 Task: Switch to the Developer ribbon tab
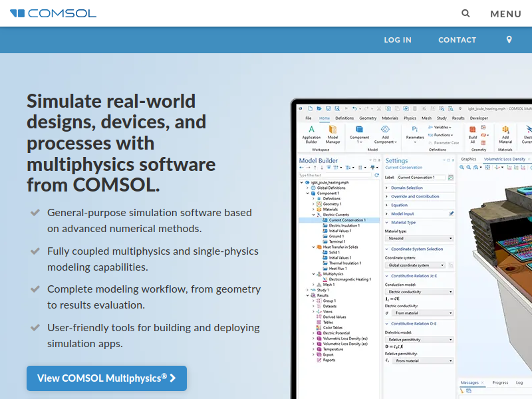[479, 118]
